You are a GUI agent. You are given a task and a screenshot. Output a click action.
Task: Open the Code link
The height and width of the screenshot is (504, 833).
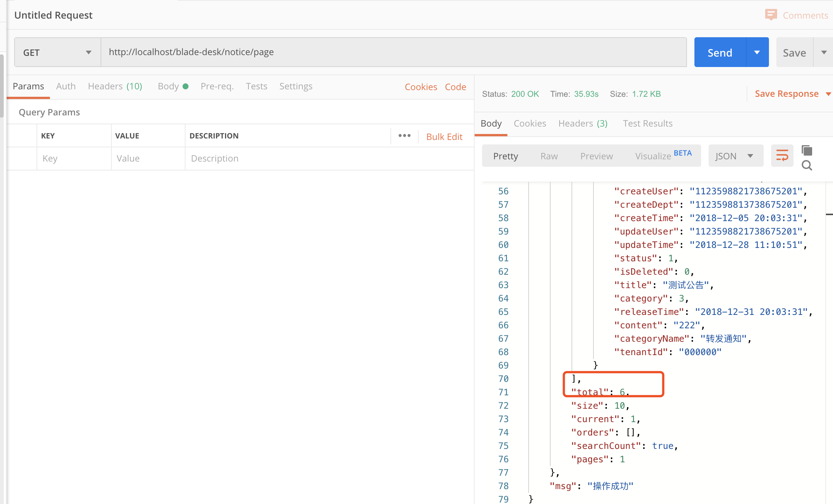pos(456,87)
